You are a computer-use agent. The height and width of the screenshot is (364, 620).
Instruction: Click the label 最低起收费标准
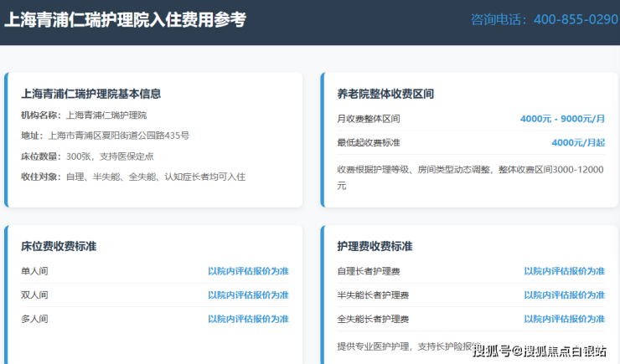click(369, 142)
